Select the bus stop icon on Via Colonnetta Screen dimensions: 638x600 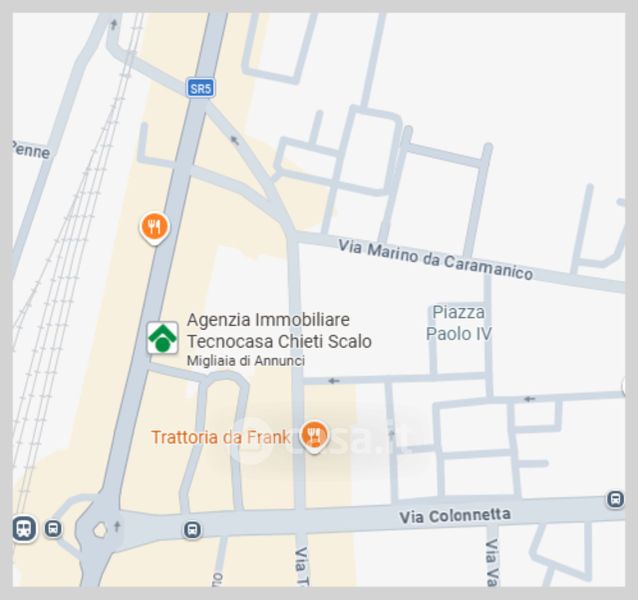pyautogui.click(x=192, y=530)
